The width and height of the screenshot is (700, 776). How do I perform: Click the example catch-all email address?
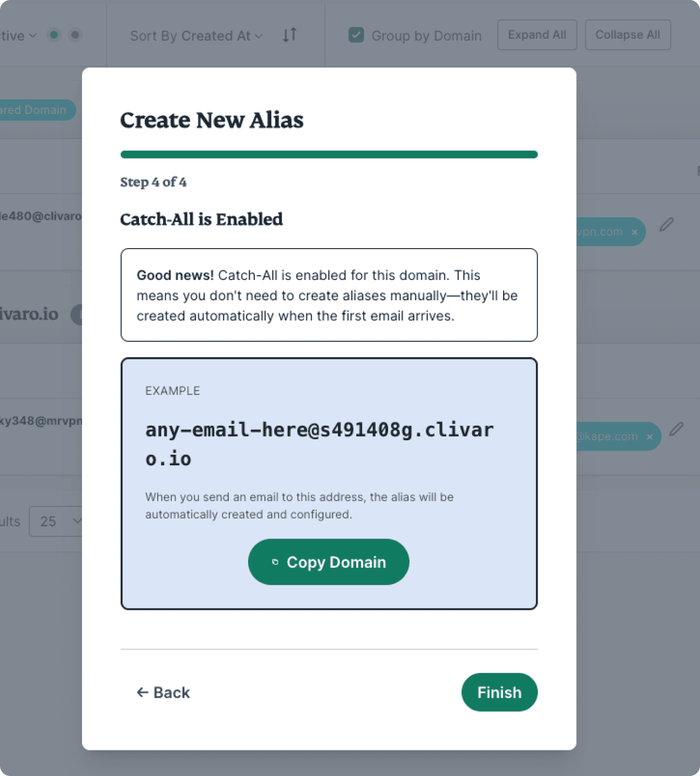pos(319,444)
